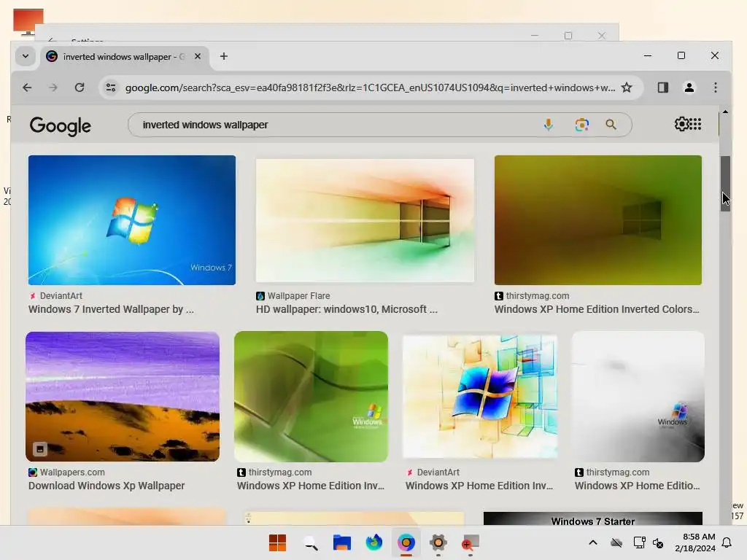The image size is (747, 560).
Task: Click the magnifier search button
Action: pos(611,125)
